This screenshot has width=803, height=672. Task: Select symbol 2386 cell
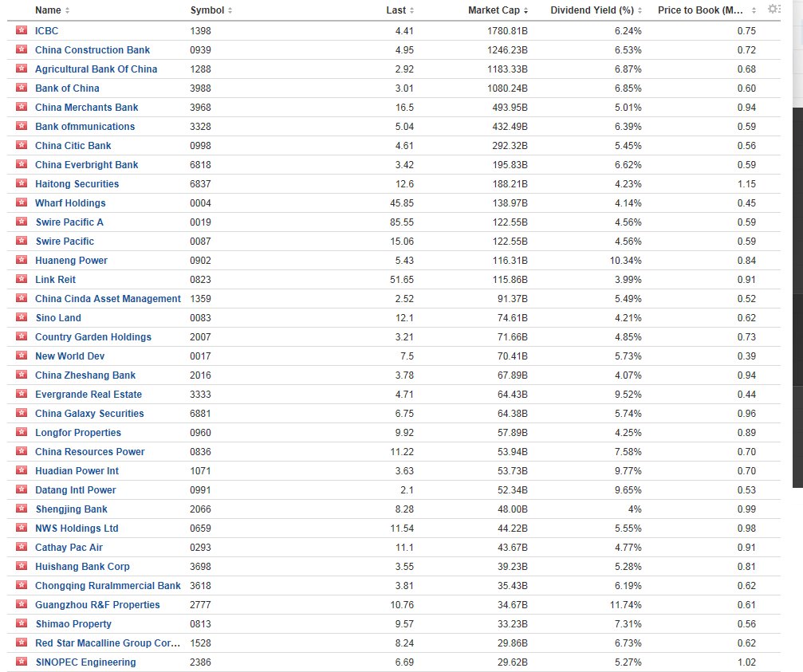click(200, 662)
